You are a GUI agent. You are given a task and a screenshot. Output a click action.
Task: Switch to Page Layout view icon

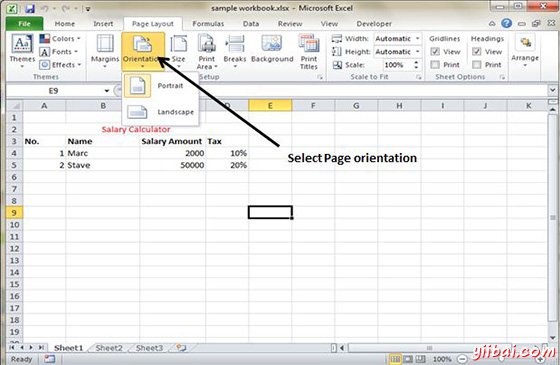[x=408, y=359]
